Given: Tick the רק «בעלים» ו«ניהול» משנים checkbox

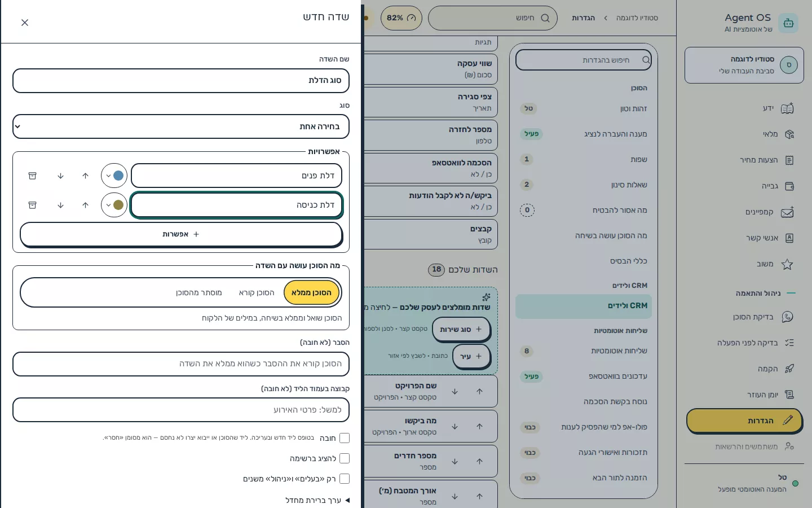Looking at the screenshot, I should 345,479.
